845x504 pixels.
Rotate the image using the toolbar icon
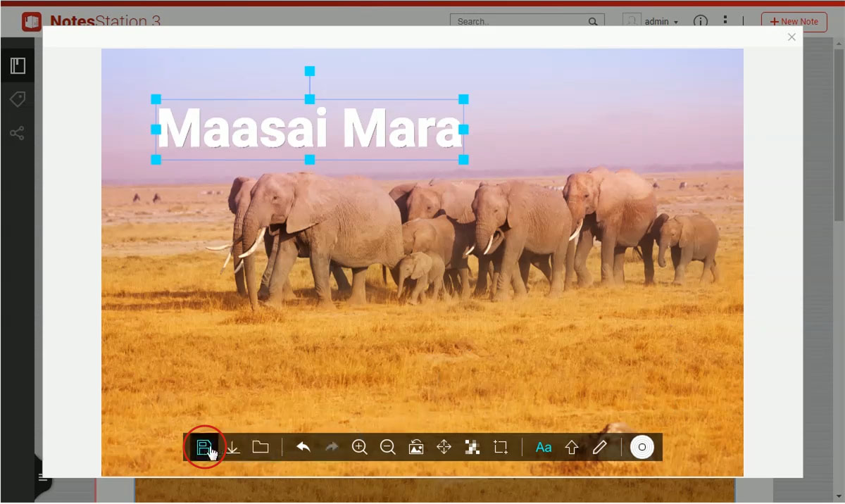coord(416,447)
